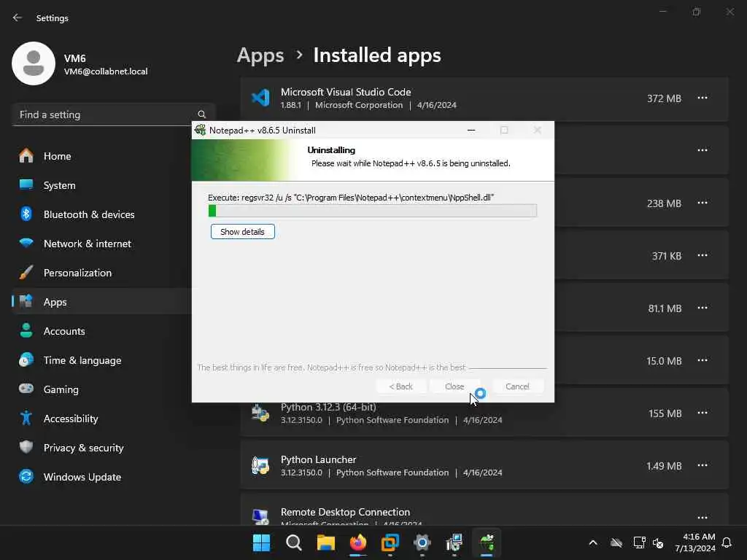The width and height of the screenshot is (747, 560).
Task: Click the Back button in uninstaller
Action: click(x=401, y=386)
